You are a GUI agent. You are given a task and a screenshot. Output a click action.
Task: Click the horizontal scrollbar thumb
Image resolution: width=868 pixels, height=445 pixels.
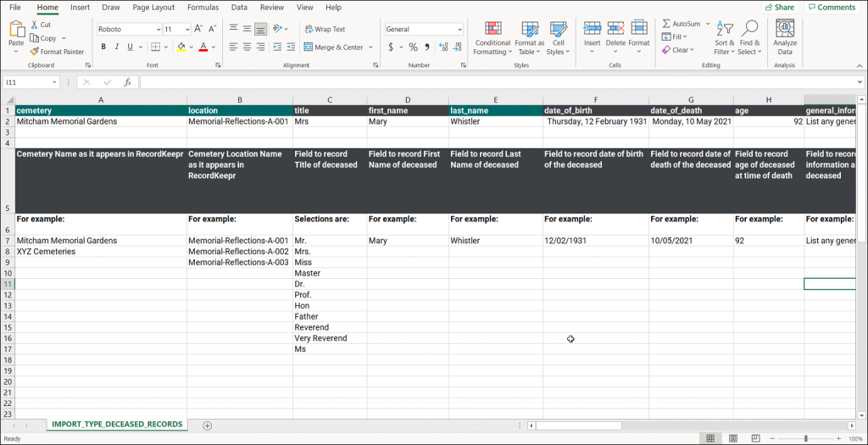(578, 426)
